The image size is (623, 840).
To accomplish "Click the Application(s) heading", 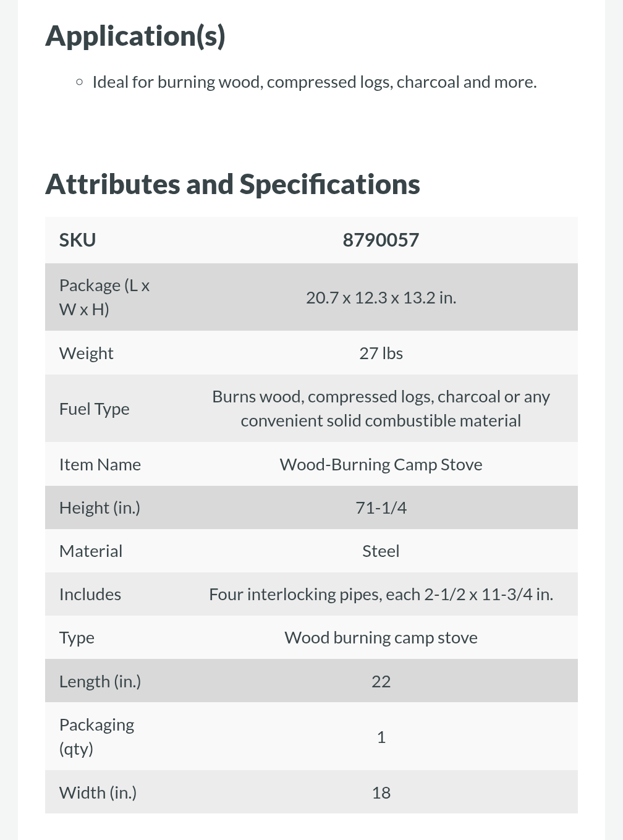I will [135, 36].
